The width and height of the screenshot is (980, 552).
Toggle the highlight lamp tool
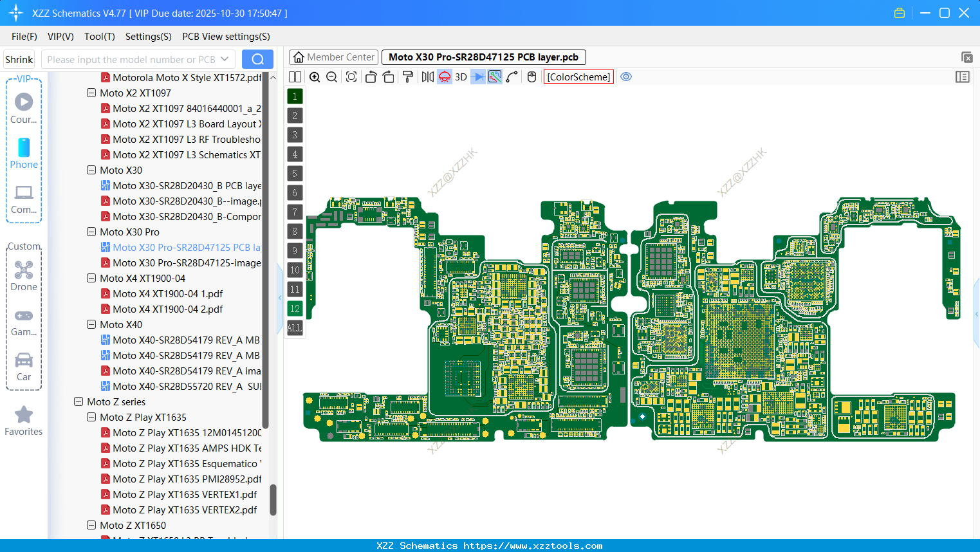pos(444,77)
